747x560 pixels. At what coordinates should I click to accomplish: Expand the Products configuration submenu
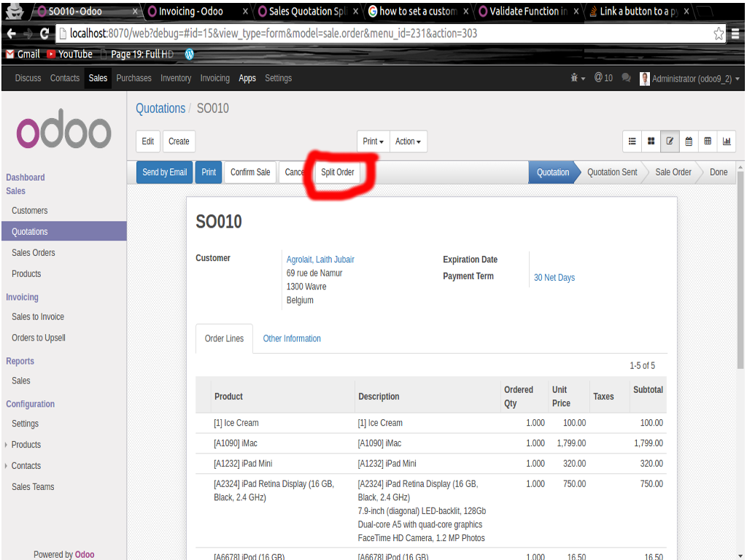click(x=26, y=445)
